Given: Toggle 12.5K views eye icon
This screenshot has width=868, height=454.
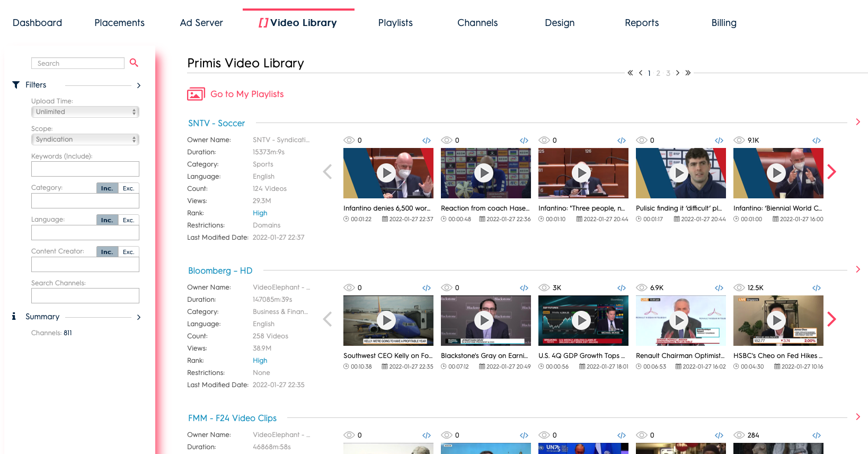Looking at the screenshot, I should click(739, 287).
